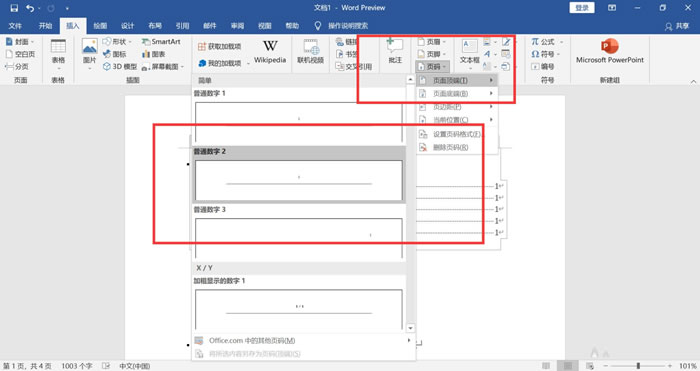Open the 引用 ribbon tab
The width and height of the screenshot is (700, 371).
182,26
